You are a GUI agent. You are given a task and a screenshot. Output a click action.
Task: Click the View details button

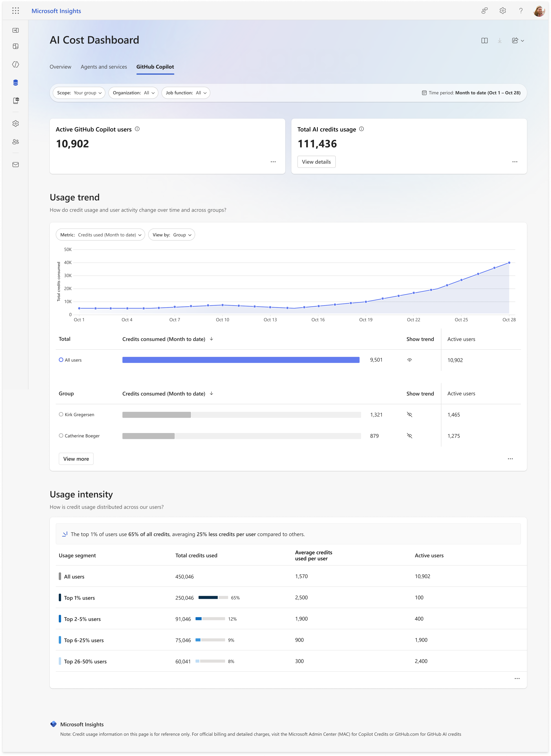tap(316, 162)
